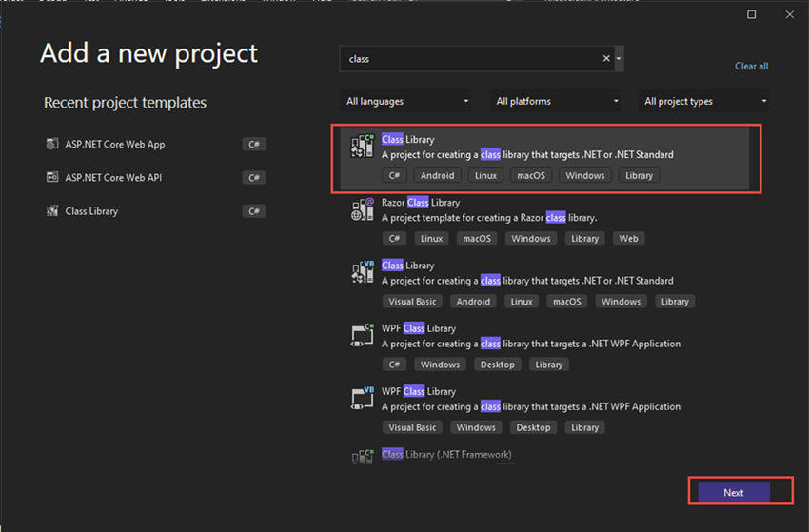
Task: Click the C# badge beside ASP.NET Core Web API
Action: (254, 178)
